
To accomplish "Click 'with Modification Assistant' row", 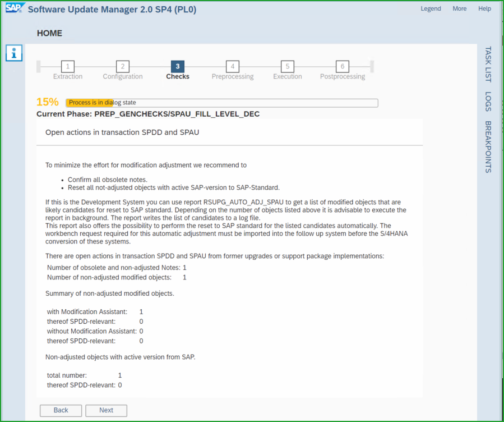I will (x=95, y=311).
